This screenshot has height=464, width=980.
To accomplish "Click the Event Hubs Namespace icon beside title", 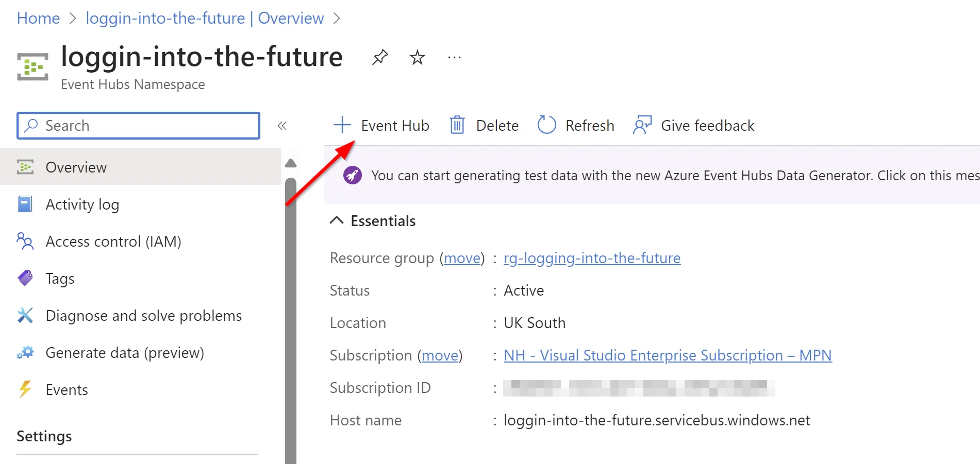I will click(32, 66).
